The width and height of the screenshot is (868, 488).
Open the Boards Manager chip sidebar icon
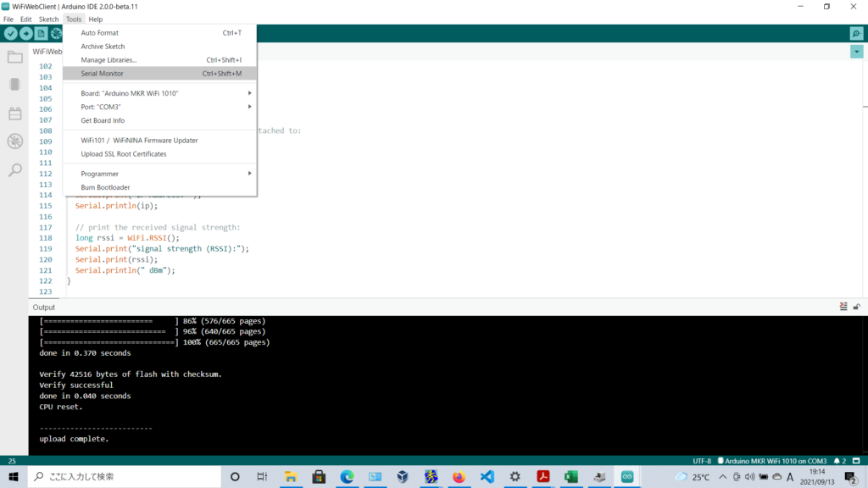tap(15, 84)
